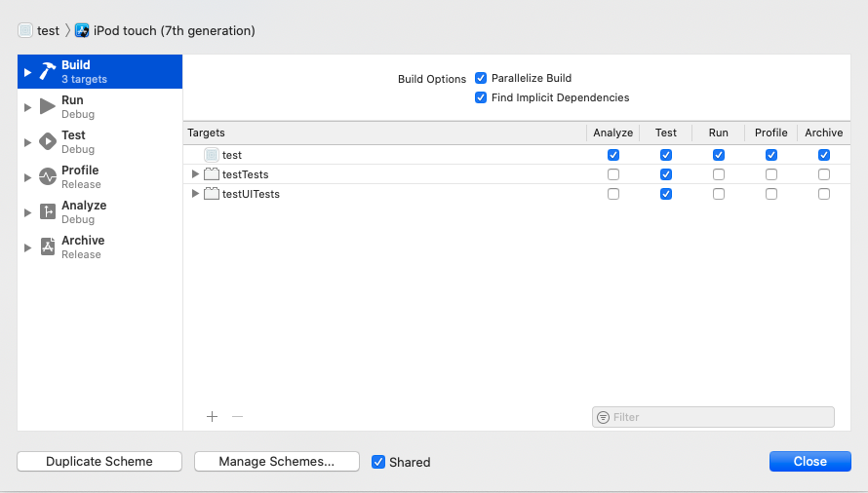Image resolution: width=868 pixels, height=493 pixels.
Task: Click the Archive icon in sidebar
Action: tap(48, 247)
